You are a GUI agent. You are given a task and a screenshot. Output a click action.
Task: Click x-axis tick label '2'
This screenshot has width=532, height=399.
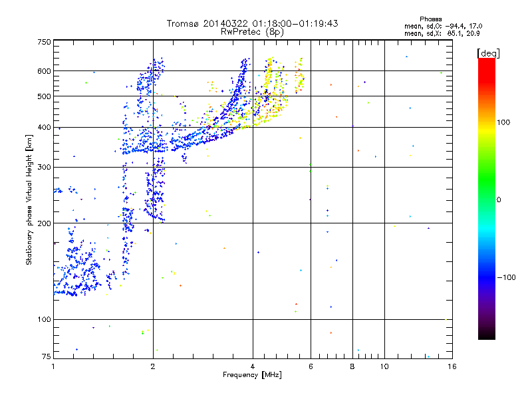[153, 366]
